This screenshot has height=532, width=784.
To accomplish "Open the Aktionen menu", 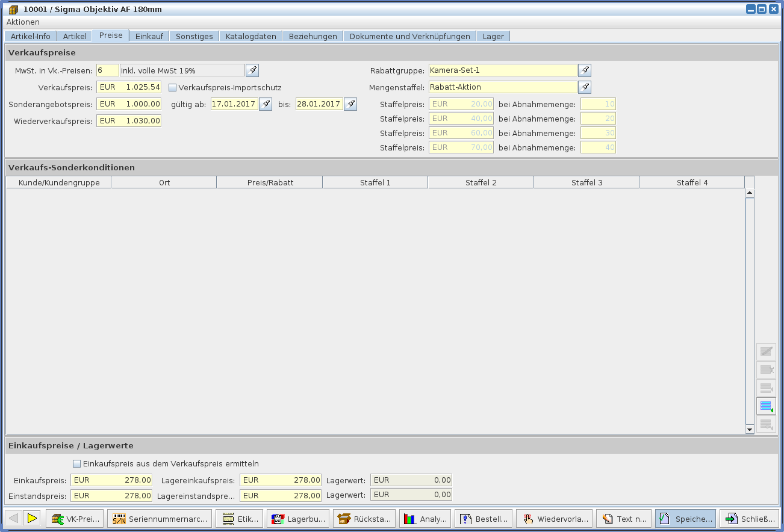I will pyautogui.click(x=23, y=22).
